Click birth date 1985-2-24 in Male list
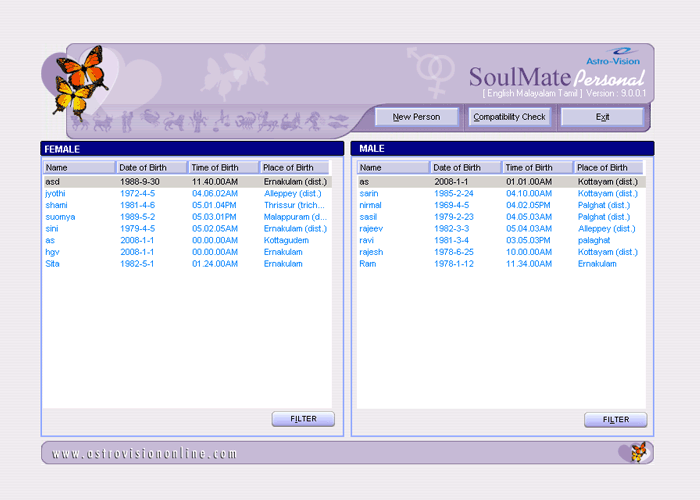 (x=454, y=193)
